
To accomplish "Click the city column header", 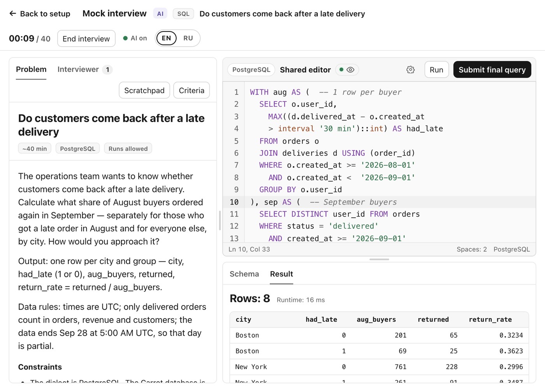I will (243, 319).
